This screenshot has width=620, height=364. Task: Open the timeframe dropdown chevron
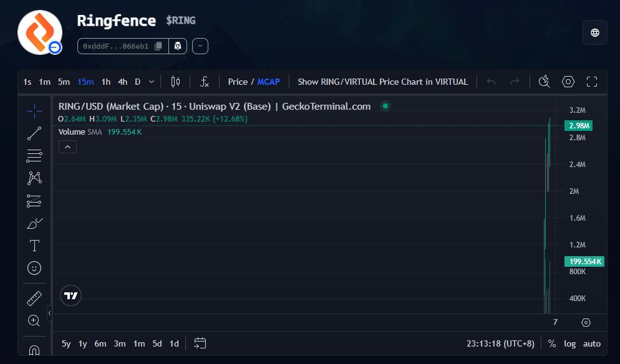150,82
